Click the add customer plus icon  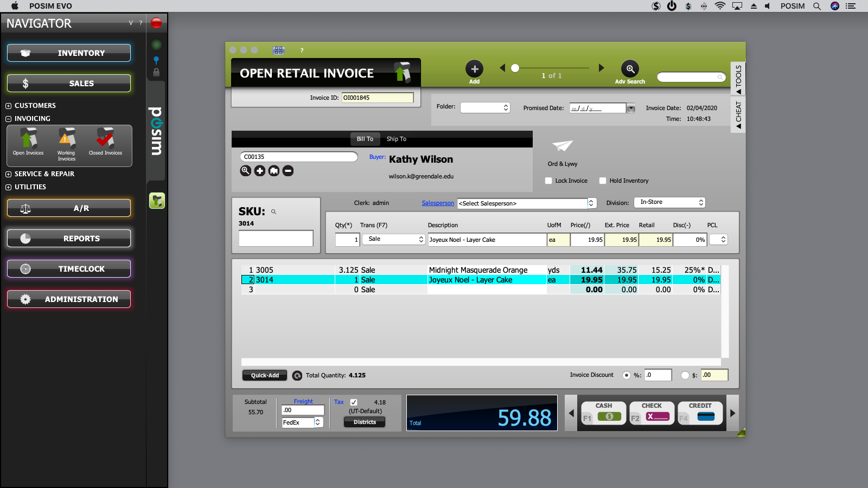tap(259, 170)
